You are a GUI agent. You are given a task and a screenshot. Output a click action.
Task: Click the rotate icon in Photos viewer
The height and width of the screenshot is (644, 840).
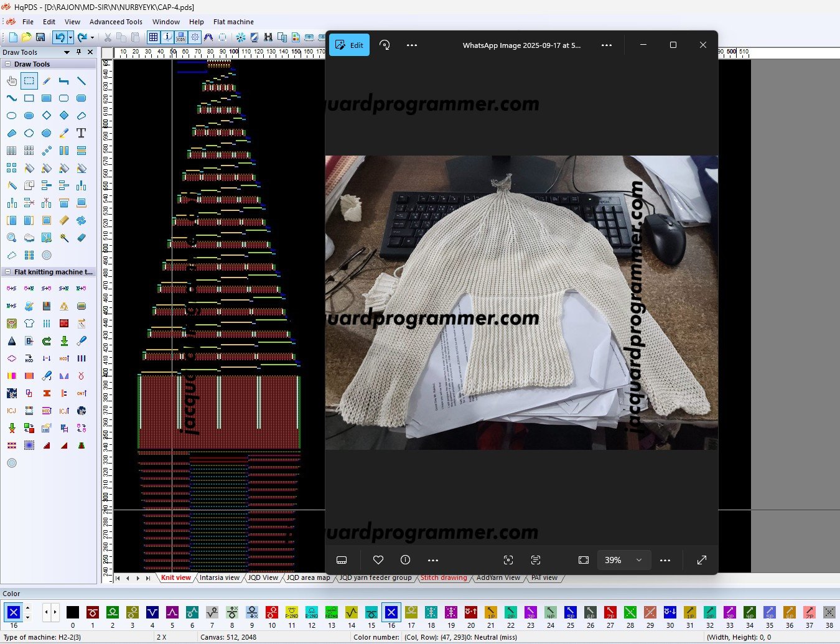[385, 45]
